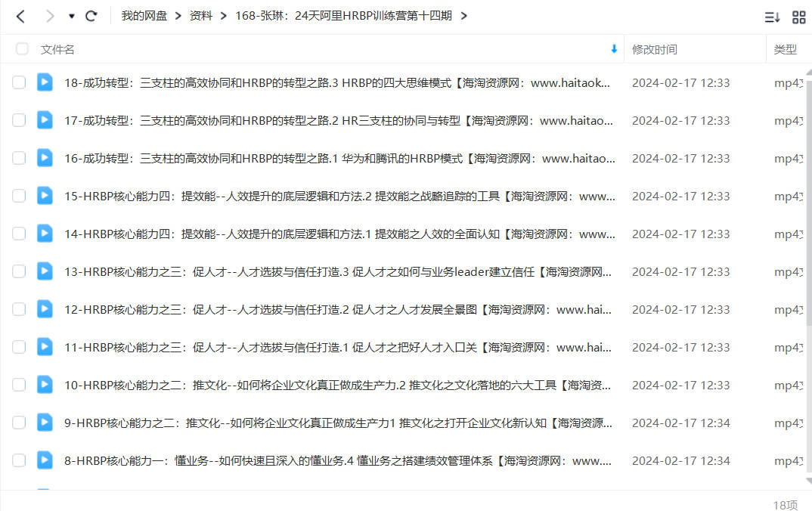Click video icon of file 18-成功转型

tap(45, 82)
